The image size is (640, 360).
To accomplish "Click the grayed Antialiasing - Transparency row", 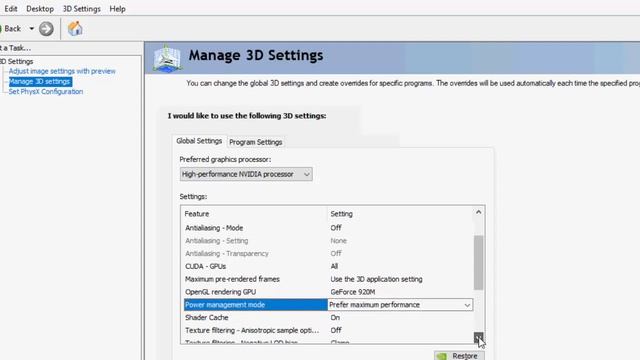I will 328,253.
